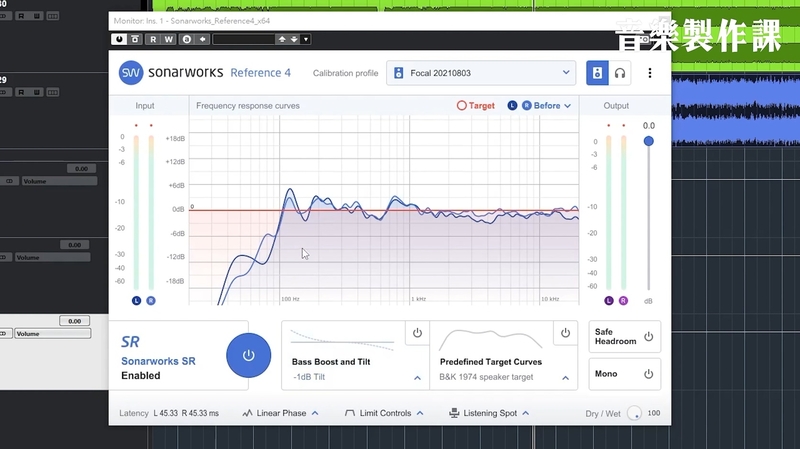The image size is (800, 449).
Task: Click the Dry / Wet knob
Action: [x=634, y=413]
